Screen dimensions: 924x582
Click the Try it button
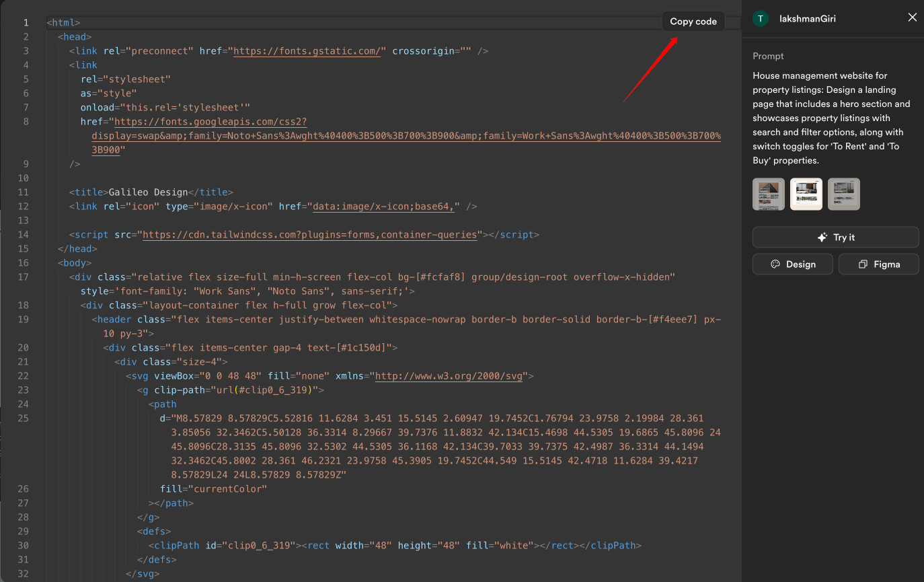click(835, 237)
